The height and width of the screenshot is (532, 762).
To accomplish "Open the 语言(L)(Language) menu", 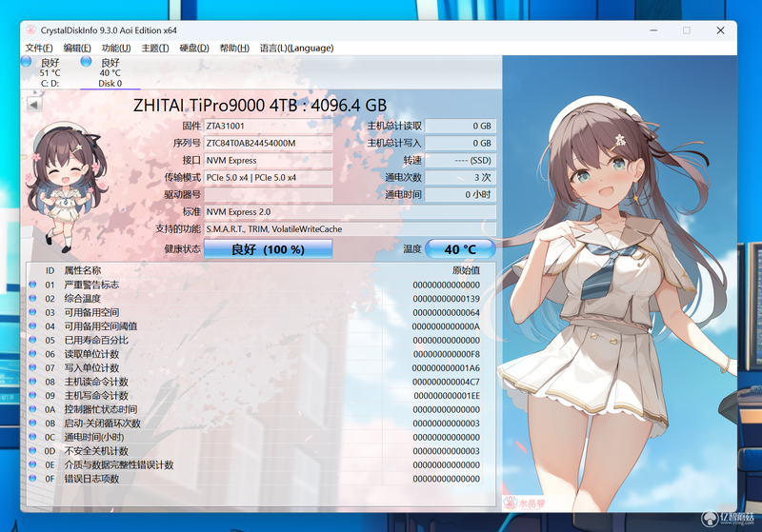I will pyautogui.click(x=296, y=48).
